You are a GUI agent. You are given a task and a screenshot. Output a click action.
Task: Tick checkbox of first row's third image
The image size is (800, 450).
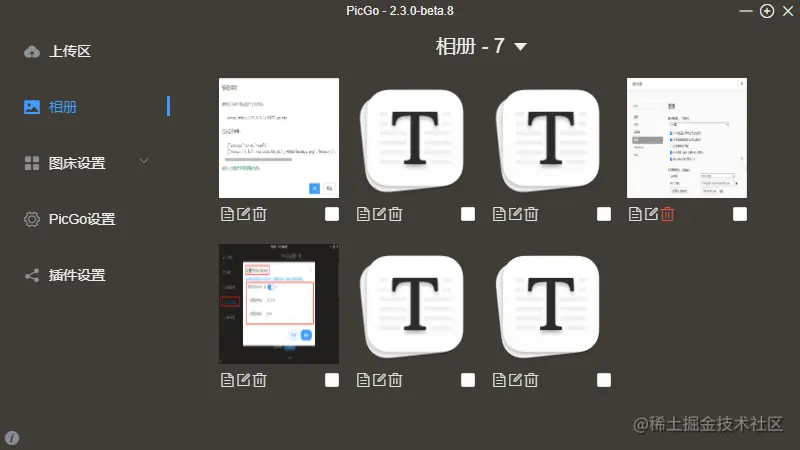click(x=604, y=214)
